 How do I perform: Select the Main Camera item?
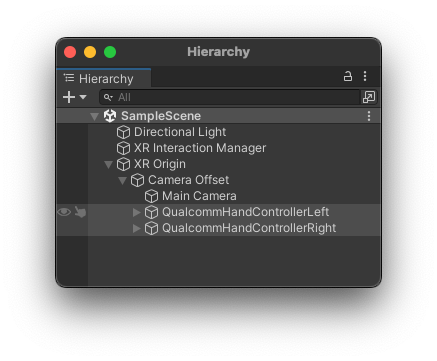(x=199, y=196)
